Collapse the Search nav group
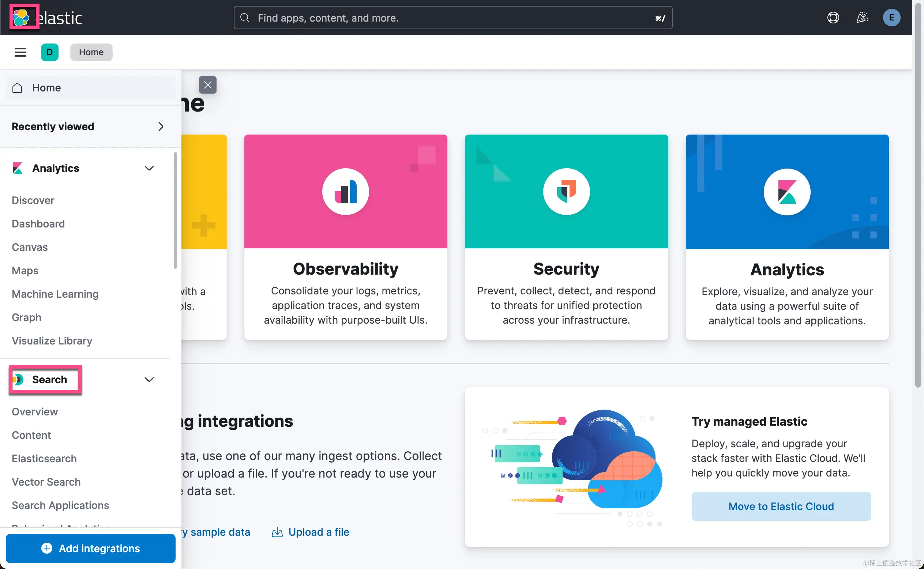 coord(149,379)
